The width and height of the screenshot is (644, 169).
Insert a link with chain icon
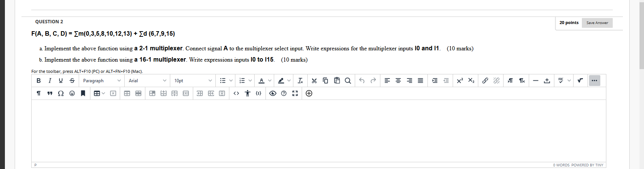[x=485, y=80]
